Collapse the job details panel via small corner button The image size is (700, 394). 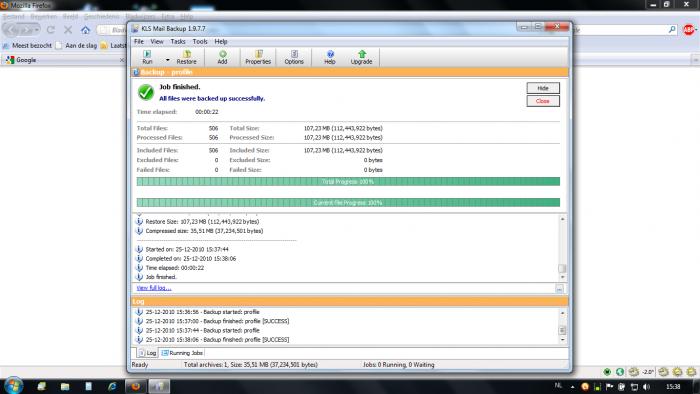click(559, 289)
